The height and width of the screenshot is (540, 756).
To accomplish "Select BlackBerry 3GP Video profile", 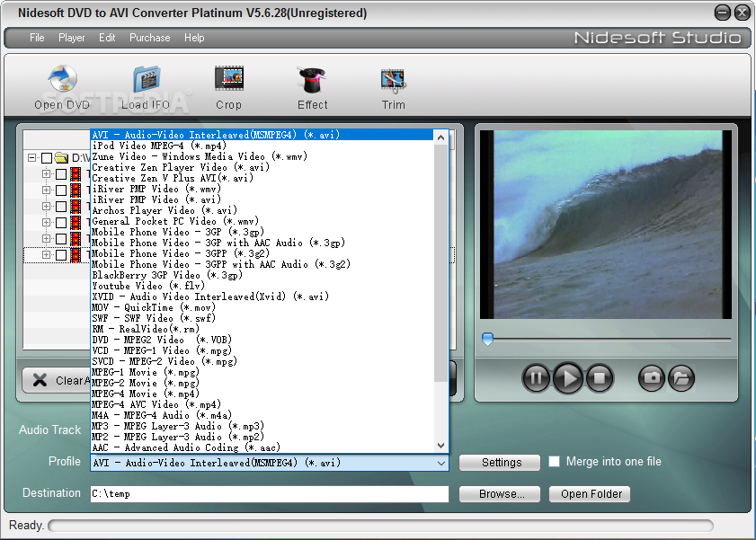I will [x=262, y=275].
